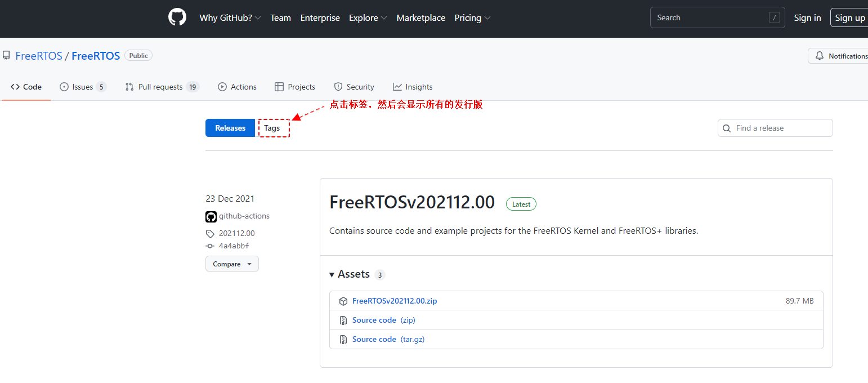Open the FreeRTOSv202112.00 release title
The image size is (868, 383).
tap(412, 202)
